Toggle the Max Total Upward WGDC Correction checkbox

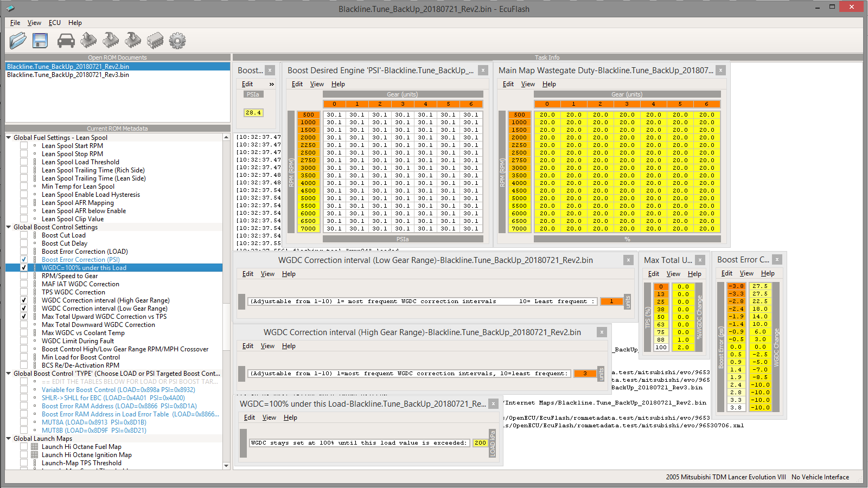coord(24,317)
